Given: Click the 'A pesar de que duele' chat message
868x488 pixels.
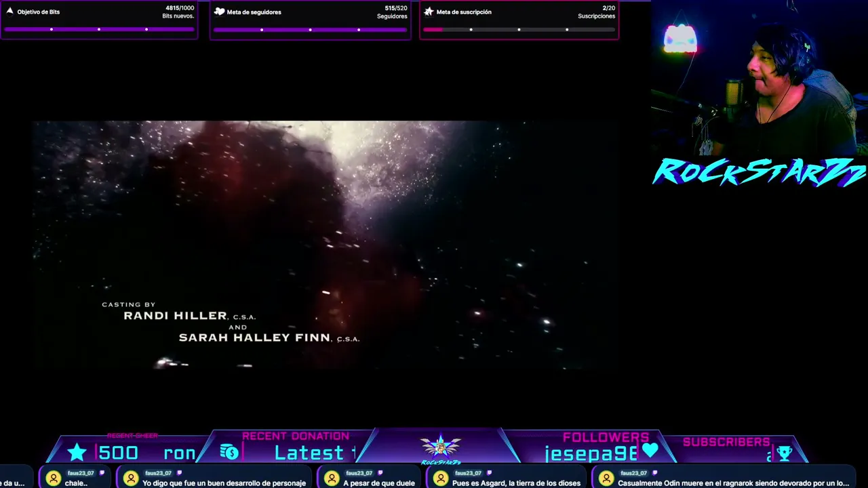Looking at the screenshot, I should coord(379,483).
